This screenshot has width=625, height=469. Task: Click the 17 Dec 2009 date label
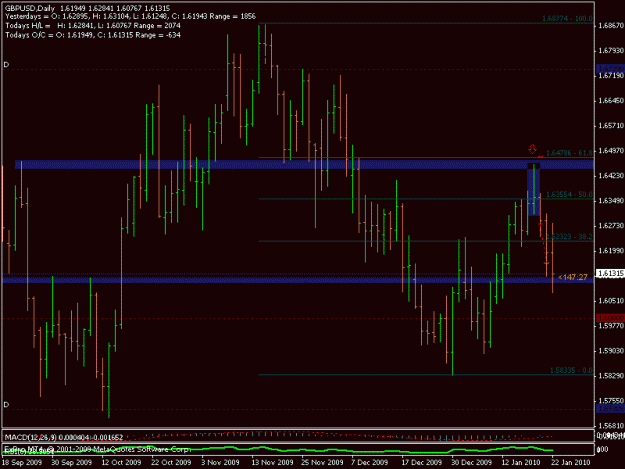pos(422,463)
